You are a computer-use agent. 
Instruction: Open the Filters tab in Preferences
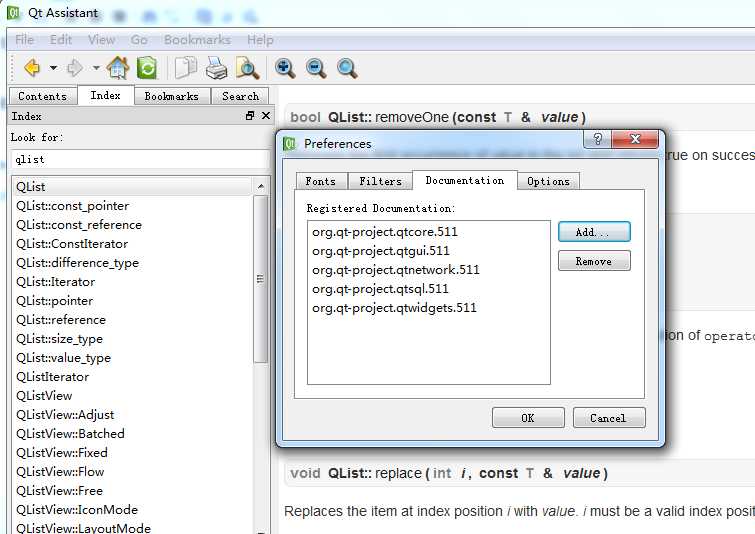click(x=380, y=181)
